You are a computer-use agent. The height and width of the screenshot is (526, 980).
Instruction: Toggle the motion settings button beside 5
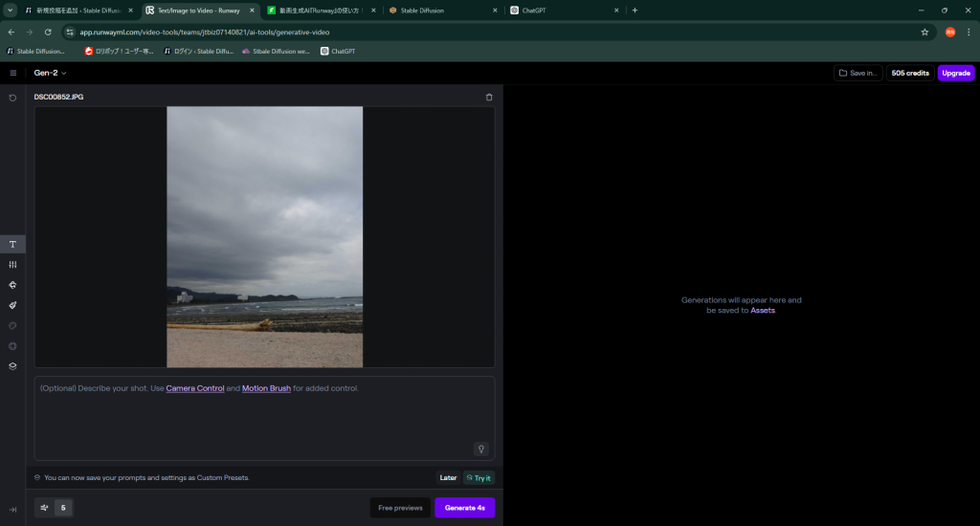(44, 508)
